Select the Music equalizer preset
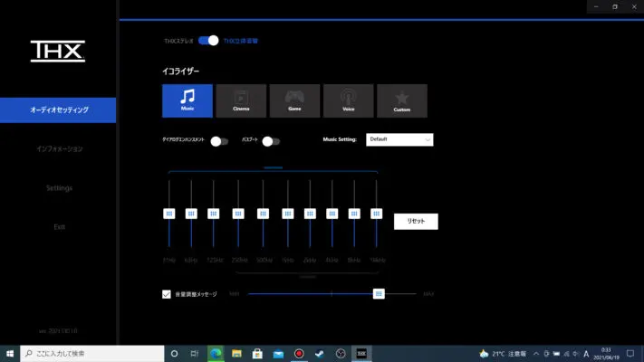Image resolution: width=644 pixels, height=362 pixels. 187,101
